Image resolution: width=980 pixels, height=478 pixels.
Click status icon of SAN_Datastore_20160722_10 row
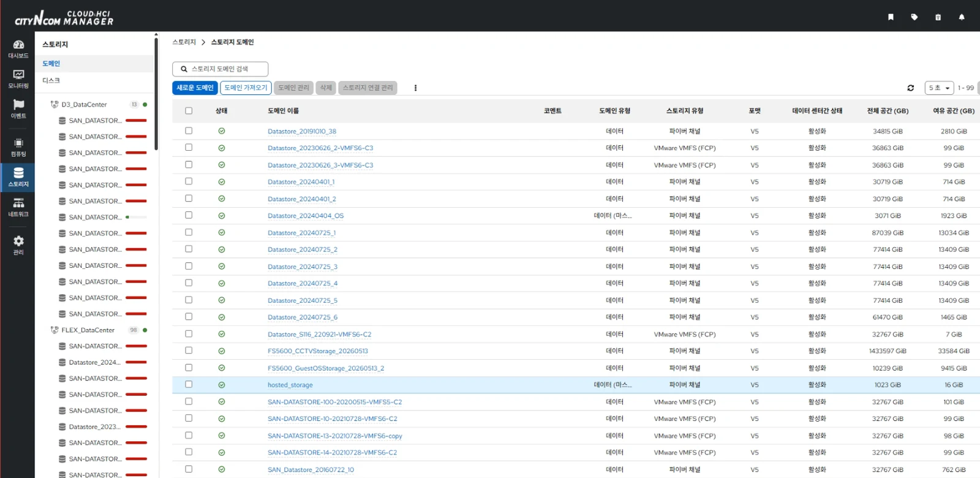[x=222, y=469]
